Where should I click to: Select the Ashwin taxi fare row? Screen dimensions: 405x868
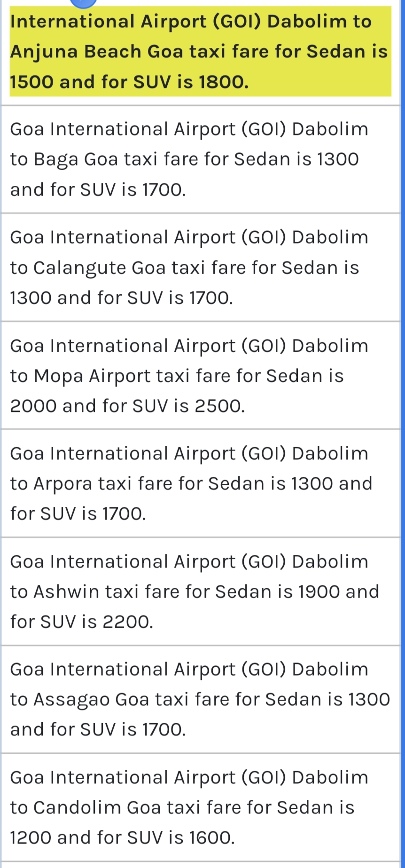(200, 592)
